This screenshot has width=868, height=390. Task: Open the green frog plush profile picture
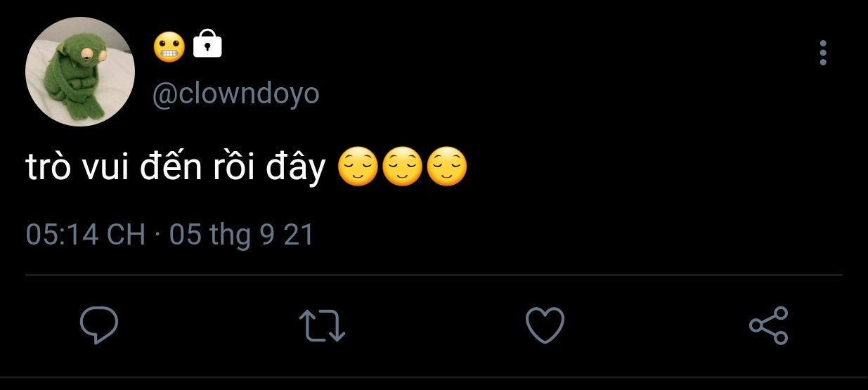tap(79, 72)
